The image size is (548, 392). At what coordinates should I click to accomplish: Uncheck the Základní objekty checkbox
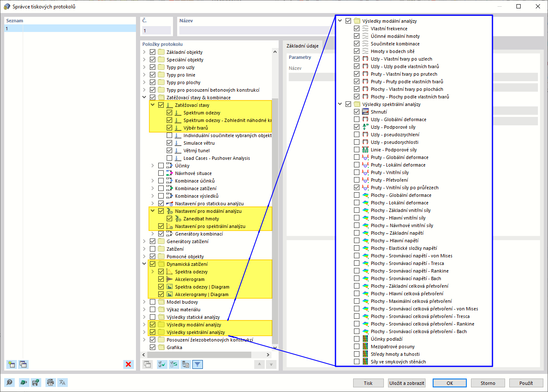point(152,52)
